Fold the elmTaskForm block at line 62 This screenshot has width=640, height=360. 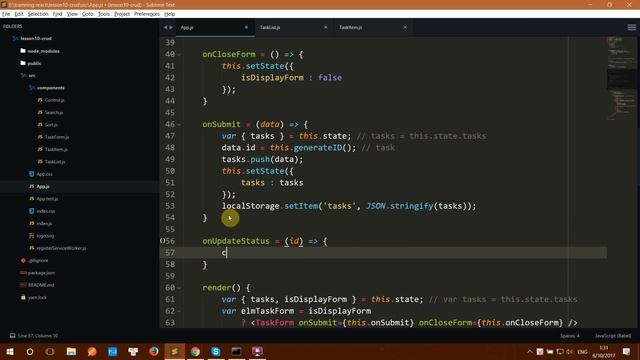179,311
